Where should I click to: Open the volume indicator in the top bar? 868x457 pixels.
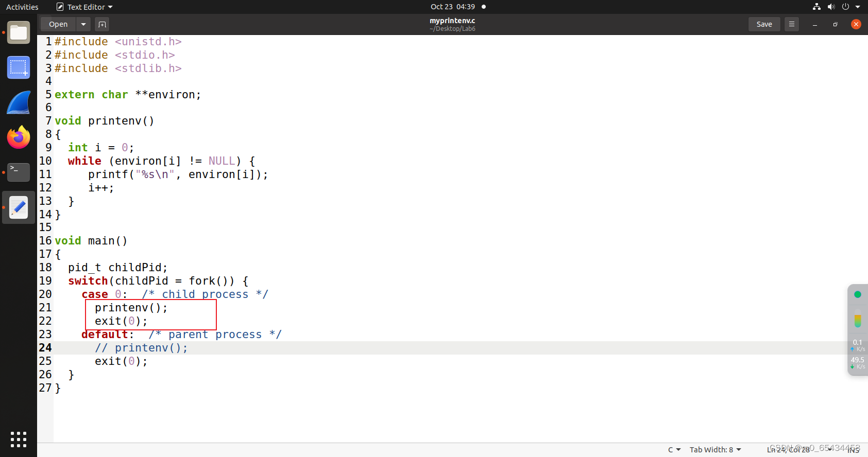pyautogui.click(x=831, y=7)
